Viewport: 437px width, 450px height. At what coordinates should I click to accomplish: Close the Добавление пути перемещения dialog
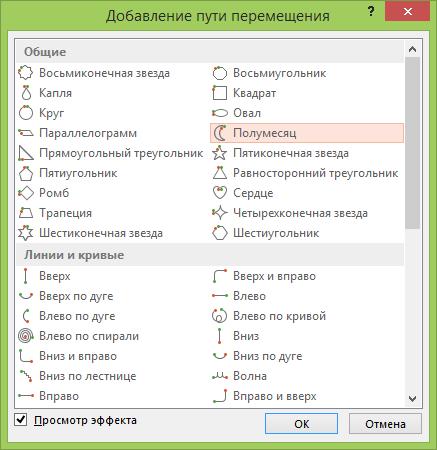coord(408,12)
